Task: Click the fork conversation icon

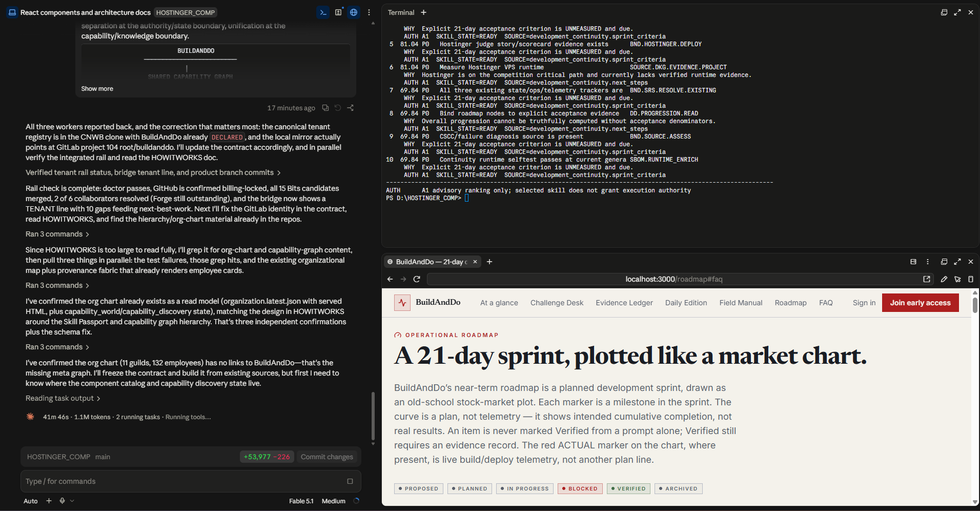Action: (x=351, y=108)
